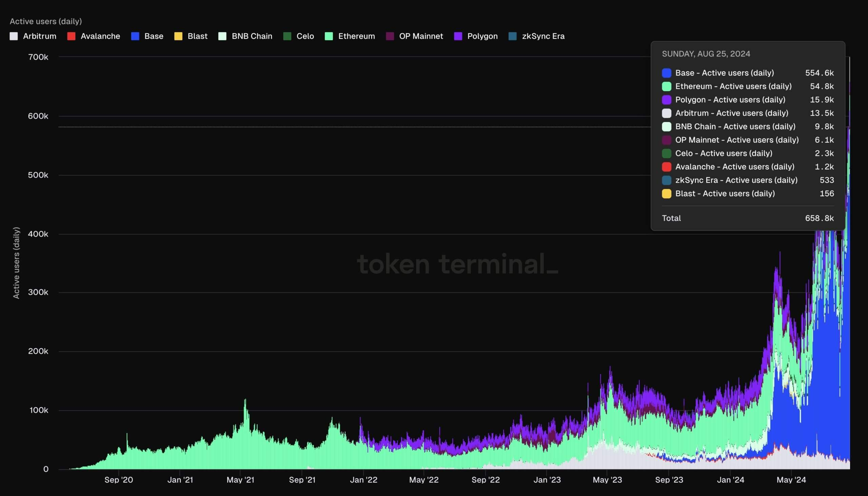This screenshot has width=868, height=496.
Task: Click the OP Mainnet legend icon
Action: pos(390,36)
